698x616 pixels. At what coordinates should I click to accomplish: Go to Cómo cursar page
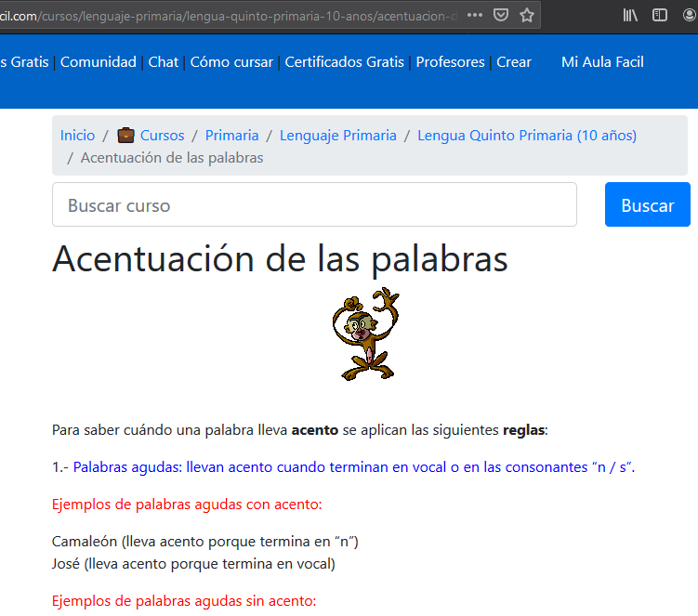[x=231, y=62]
